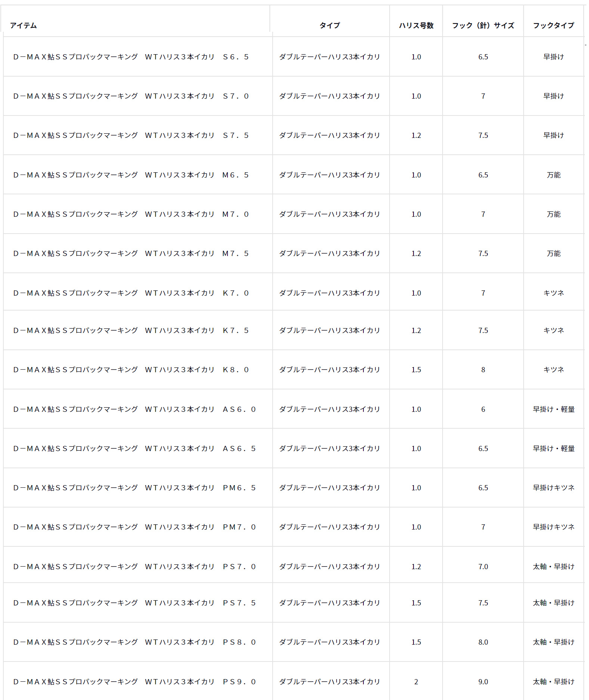Viewport: 589px width, 700px height.
Task: Select the item name ending K８．０
Action: (x=131, y=370)
